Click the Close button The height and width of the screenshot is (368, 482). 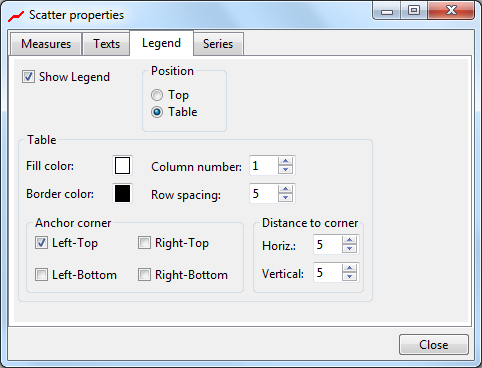coord(434,345)
